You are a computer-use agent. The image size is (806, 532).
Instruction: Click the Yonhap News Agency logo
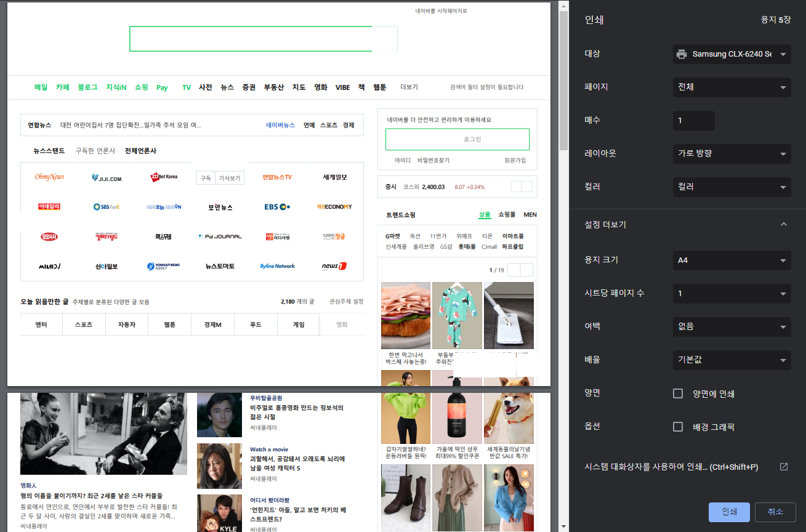tap(164, 266)
